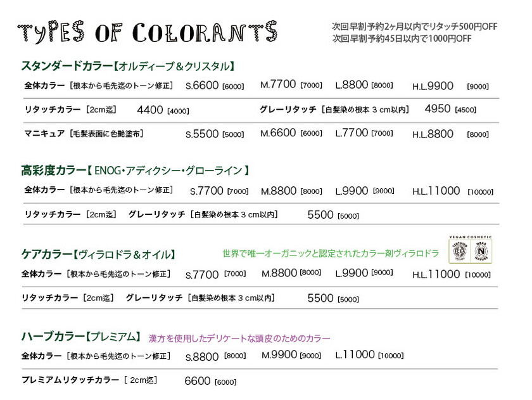Select the マニキュア row label
Image resolution: width=532 pixels, height=400 pixels.
click(44, 133)
